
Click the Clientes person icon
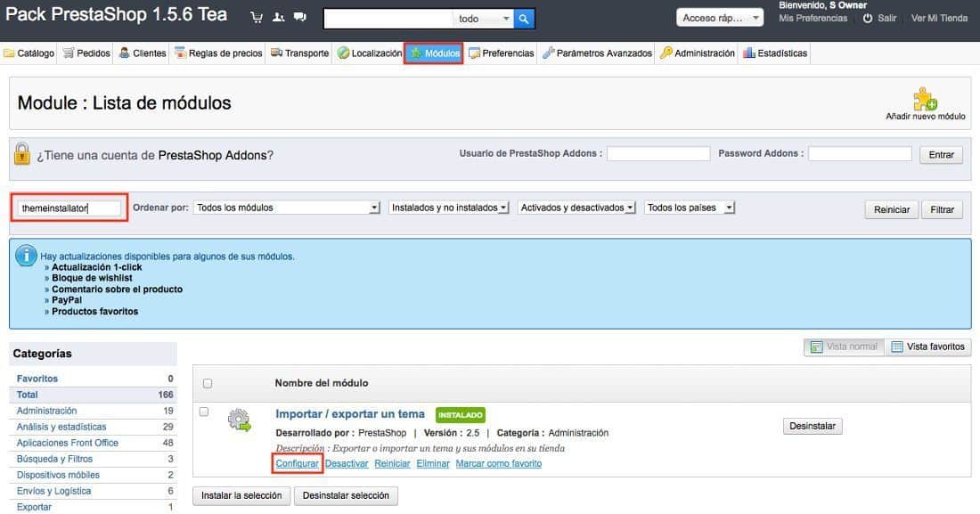click(125, 53)
